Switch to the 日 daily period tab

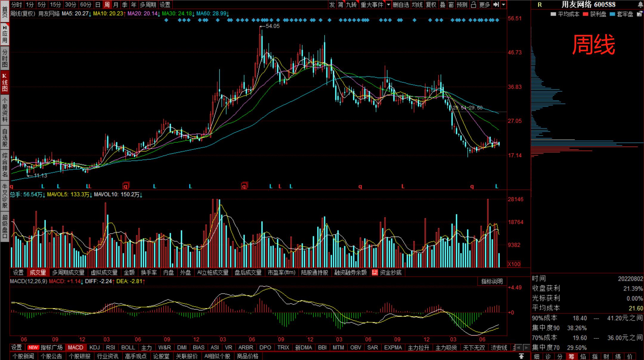pos(98,4)
